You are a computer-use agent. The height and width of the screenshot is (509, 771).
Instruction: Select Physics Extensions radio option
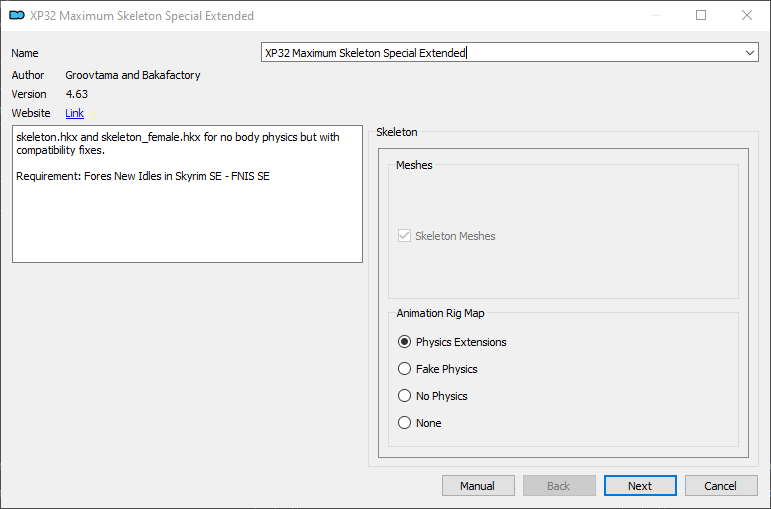[452, 342]
